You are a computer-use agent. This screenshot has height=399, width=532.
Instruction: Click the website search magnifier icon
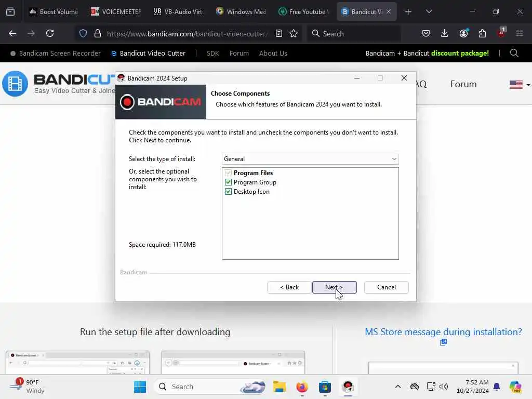514,54
